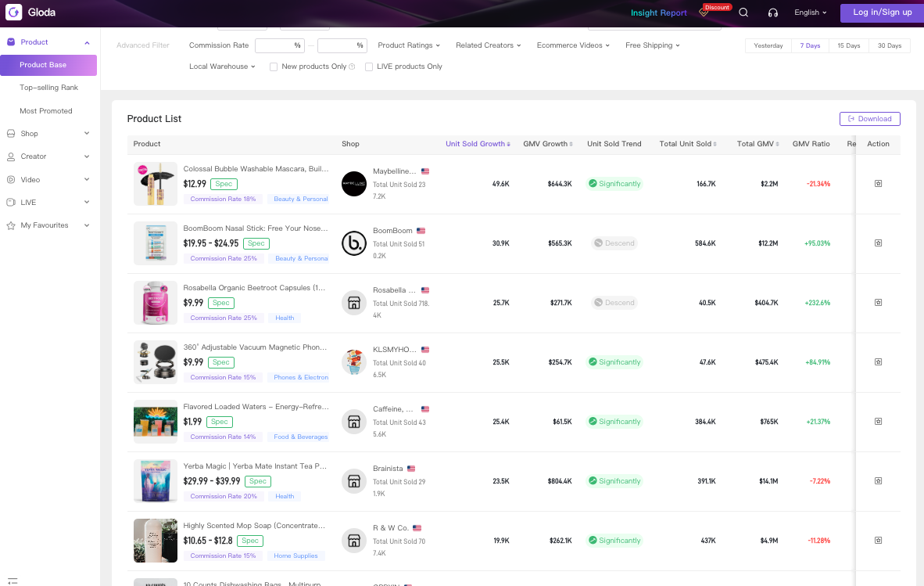The width and height of the screenshot is (924, 586).
Task: Favourite the Flavored Loaded Waters row
Action: coord(878,422)
